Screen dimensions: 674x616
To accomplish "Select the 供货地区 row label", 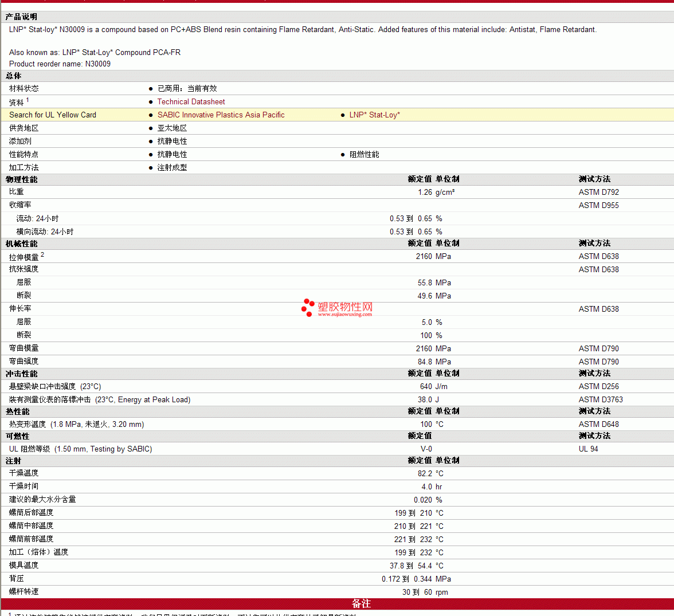I will click(24, 128).
